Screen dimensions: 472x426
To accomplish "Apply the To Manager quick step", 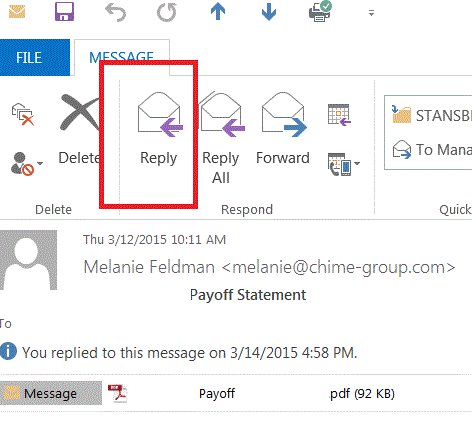I will (432, 150).
